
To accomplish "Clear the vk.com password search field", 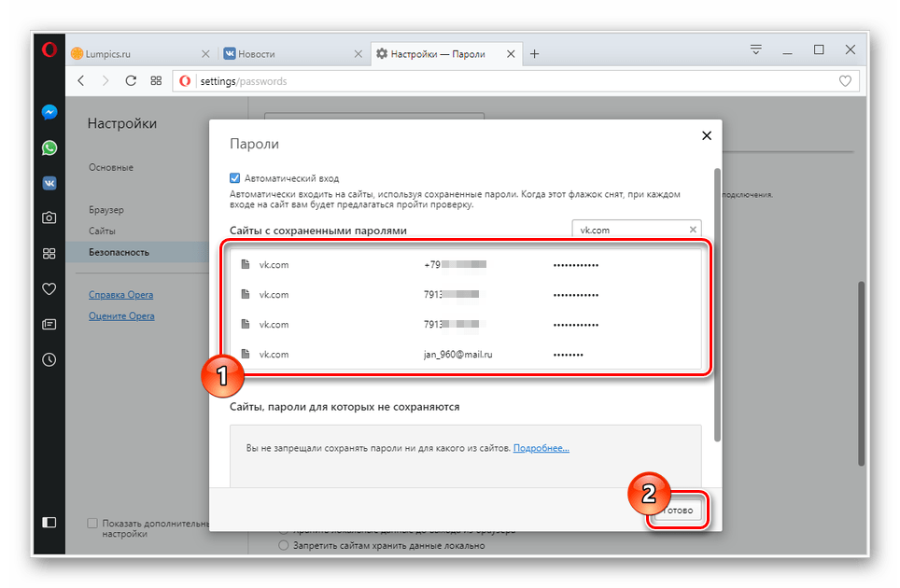I will click(693, 230).
